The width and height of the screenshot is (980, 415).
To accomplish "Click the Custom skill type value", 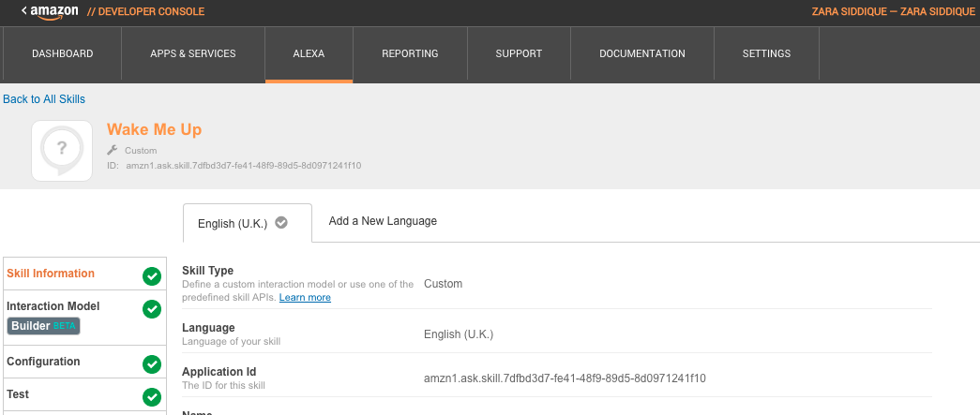I will [x=444, y=284].
